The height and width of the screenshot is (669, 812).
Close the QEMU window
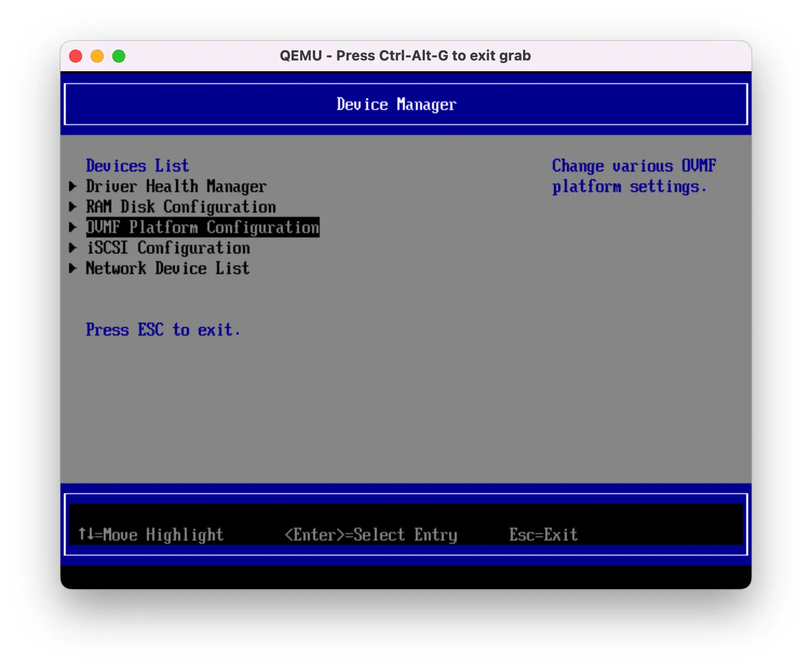(76, 56)
